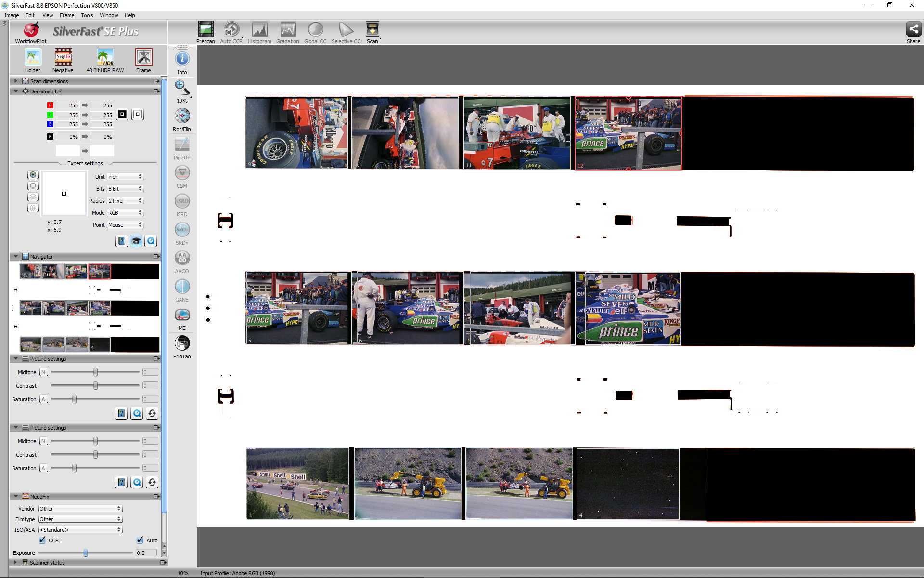Screen dimensions: 924x578
Task: Adjust the Exposure slider handle
Action: click(x=85, y=552)
